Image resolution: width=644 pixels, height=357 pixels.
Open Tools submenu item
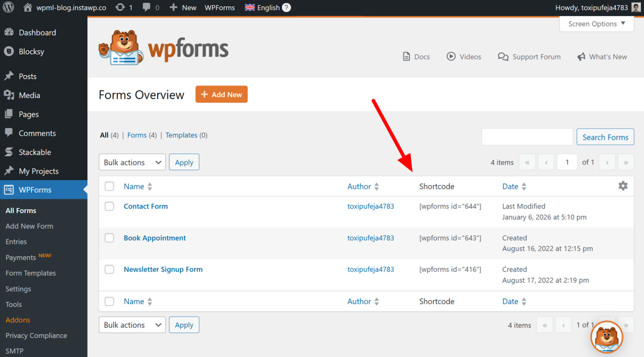(x=14, y=304)
